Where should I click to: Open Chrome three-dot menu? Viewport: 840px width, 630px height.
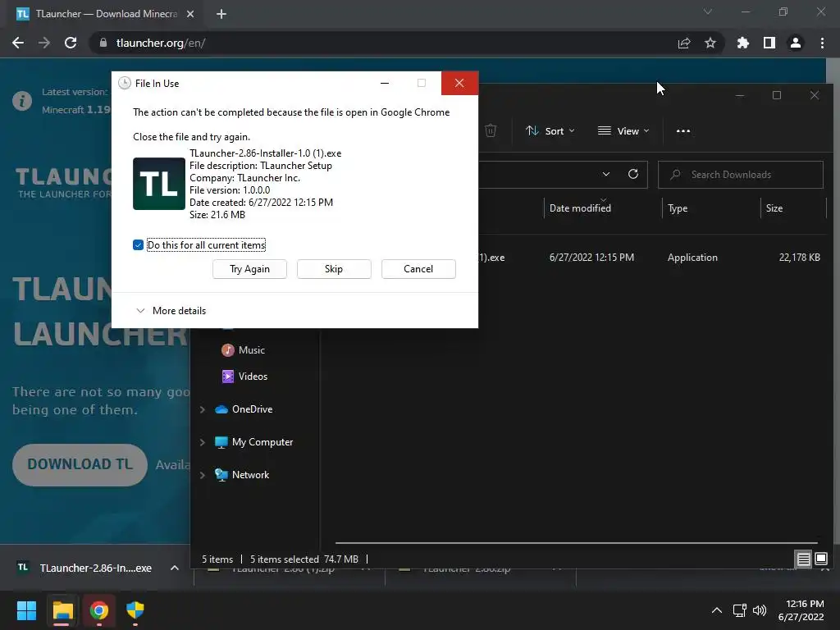point(822,43)
